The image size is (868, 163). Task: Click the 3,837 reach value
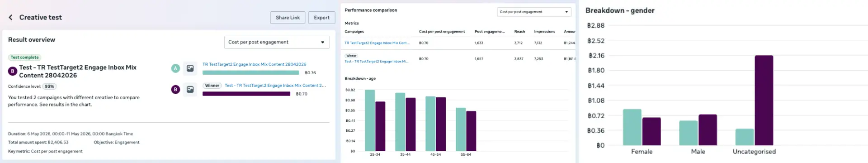tap(519, 59)
